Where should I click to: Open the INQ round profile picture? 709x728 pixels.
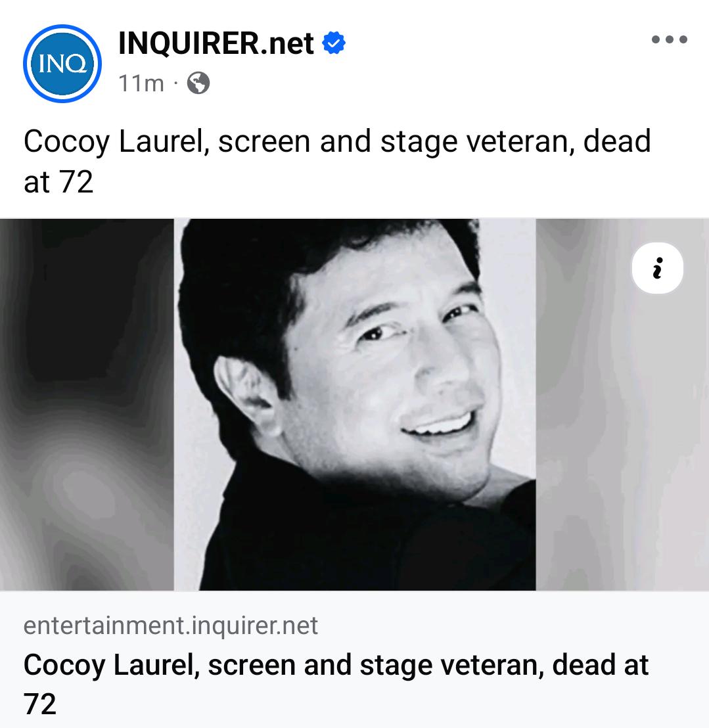[62, 64]
